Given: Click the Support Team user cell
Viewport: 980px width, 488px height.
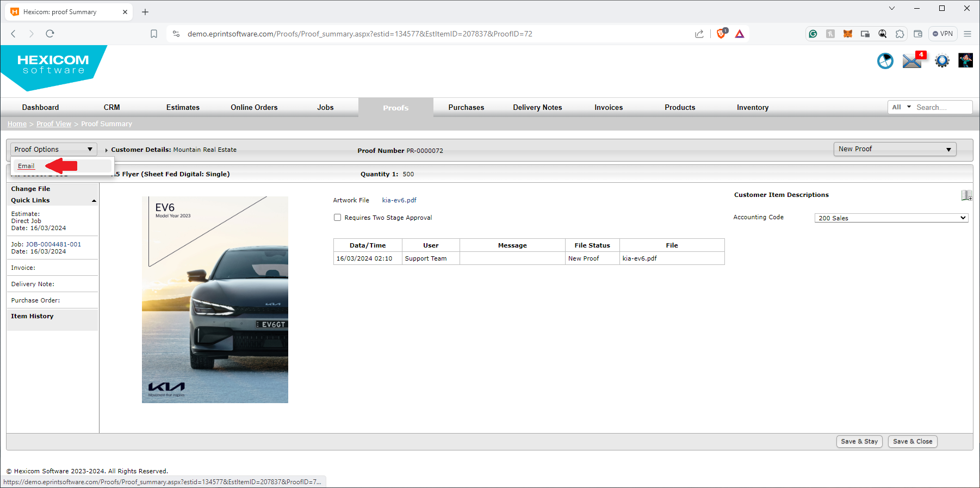Looking at the screenshot, I should click(x=431, y=258).
